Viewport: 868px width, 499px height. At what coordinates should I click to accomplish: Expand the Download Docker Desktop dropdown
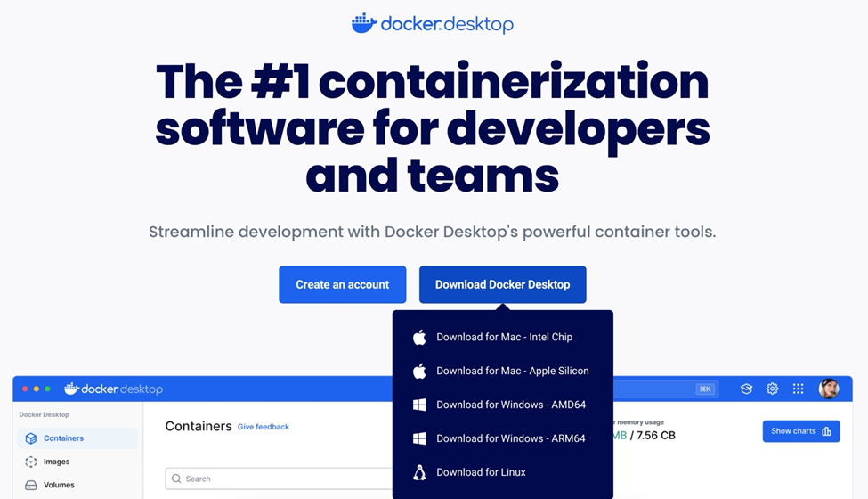pos(502,284)
